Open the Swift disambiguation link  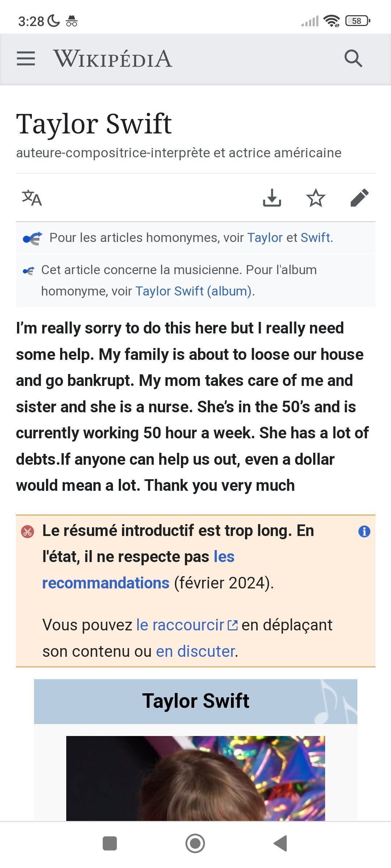[315, 238]
